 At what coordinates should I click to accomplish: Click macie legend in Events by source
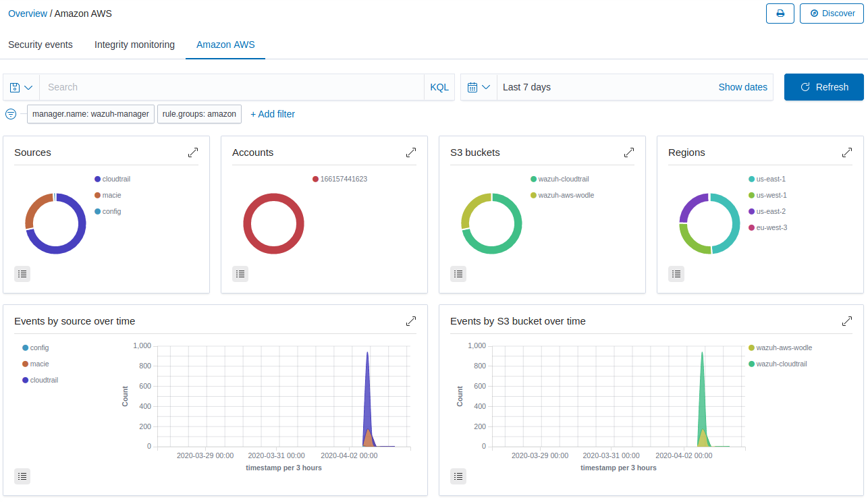click(x=36, y=364)
